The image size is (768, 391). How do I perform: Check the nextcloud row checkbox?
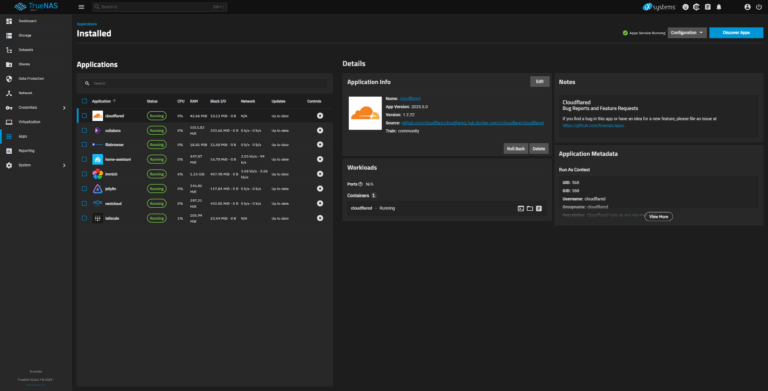84,203
